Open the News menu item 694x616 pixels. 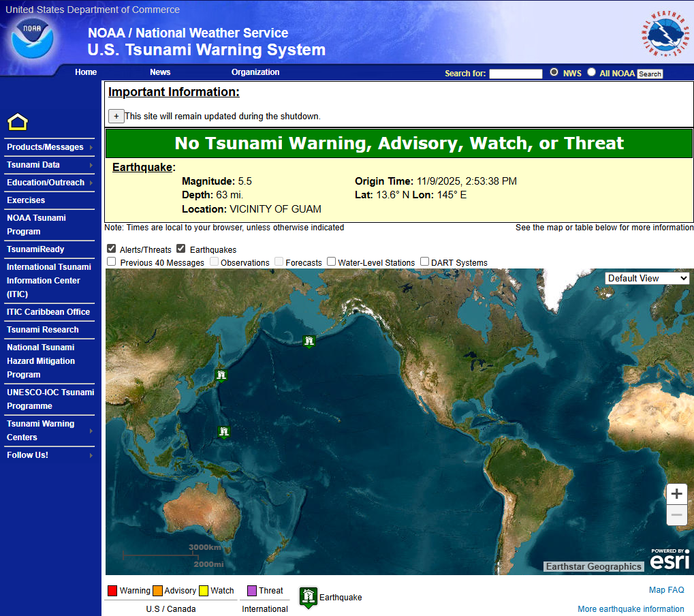pyautogui.click(x=160, y=72)
